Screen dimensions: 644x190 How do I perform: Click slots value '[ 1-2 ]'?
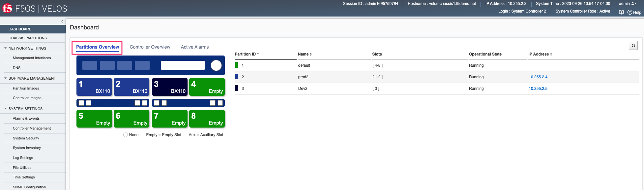coord(378,77)
